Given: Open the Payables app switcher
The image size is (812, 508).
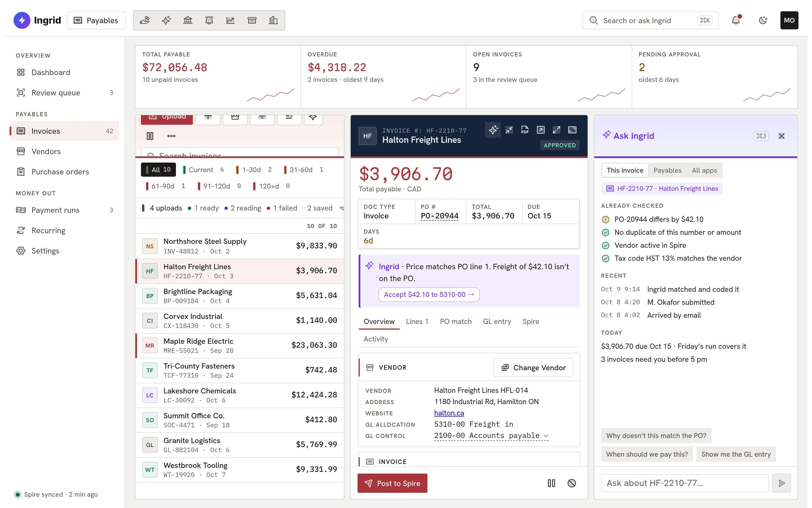Looking at the screenshot, I should (96, 21).
